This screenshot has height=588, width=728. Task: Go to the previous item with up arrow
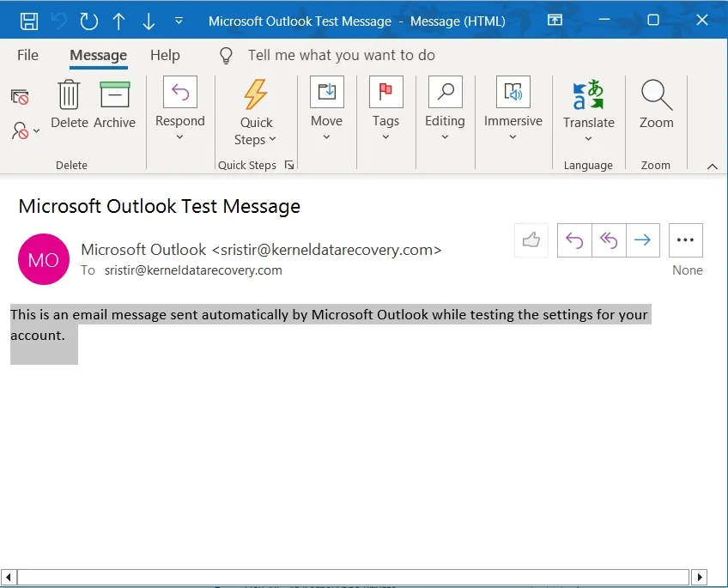[118, 21]
